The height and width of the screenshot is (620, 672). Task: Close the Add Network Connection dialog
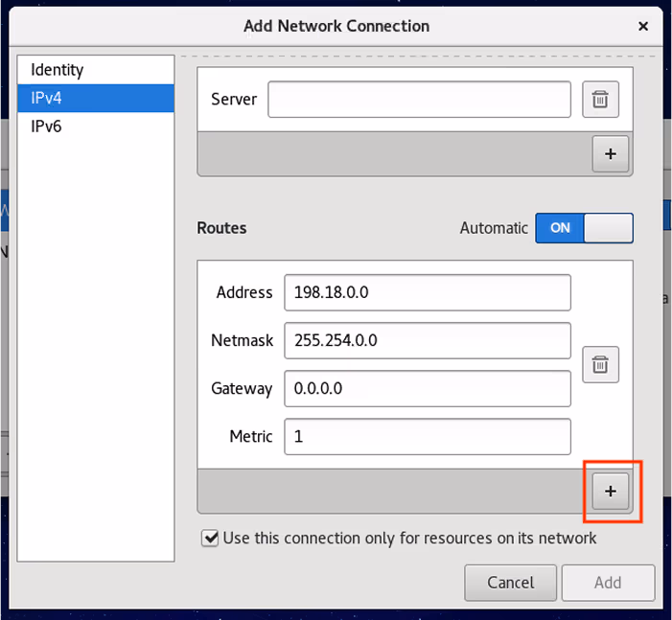(x=643, y=26)
